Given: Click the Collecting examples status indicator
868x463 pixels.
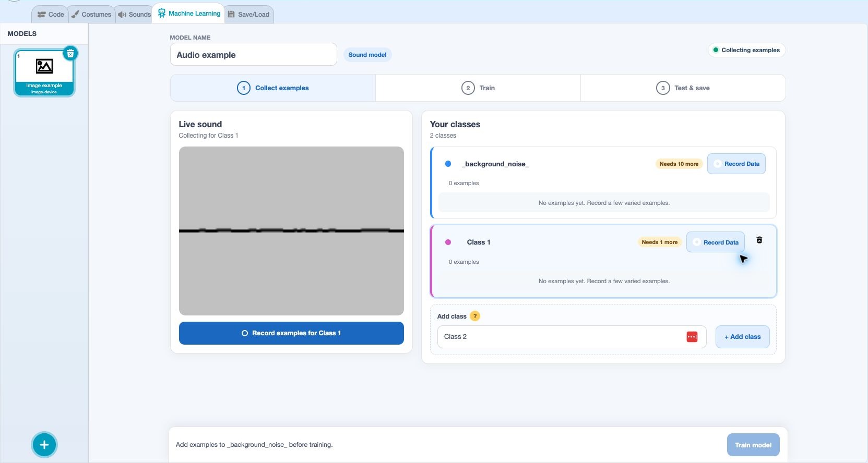Looking at the screenshot, I should pyautogui.click(x=746, y=50).
